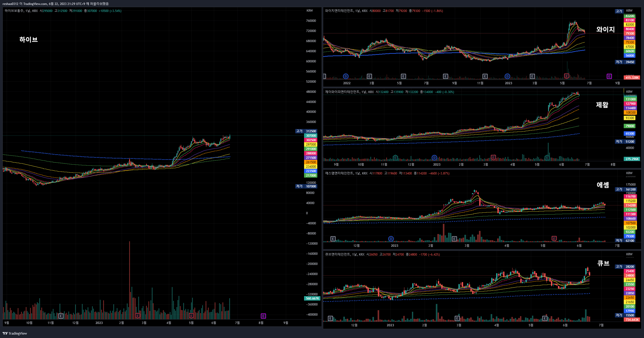The width and height of the screenshot is (644, 338).
Task: Click the E marker after 5월 on 큐브 chart
Action: (545, 318)
